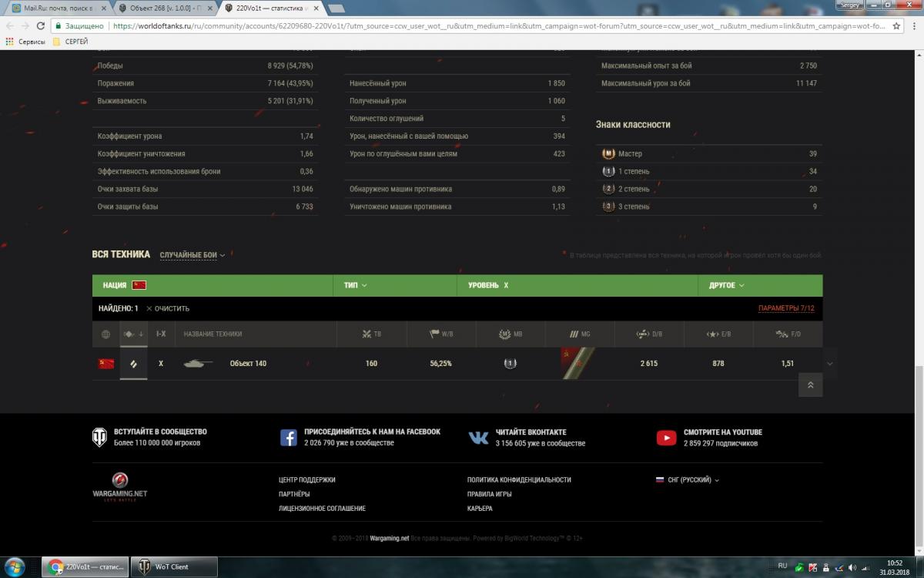Click the Master badge icon
This screenshot has height=578, width=924.
pos(608,153)
